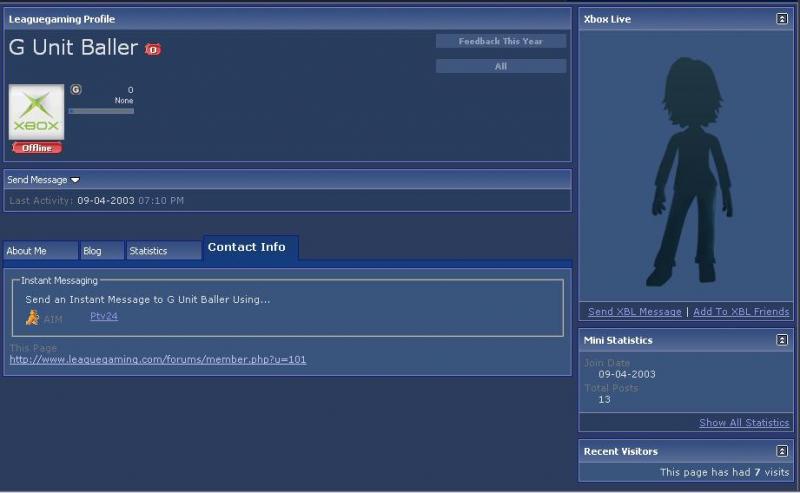The width and height of the screenshot is (800, 493).
Task: Click the Add To XBL Friends link
Action: pyautogui.click(x=741, y=312)
